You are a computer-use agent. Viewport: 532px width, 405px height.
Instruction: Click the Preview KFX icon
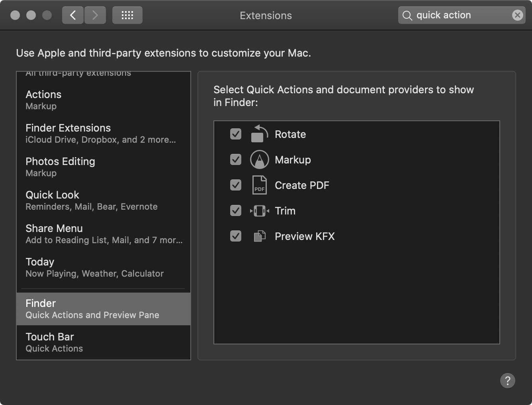click(259, 236)
